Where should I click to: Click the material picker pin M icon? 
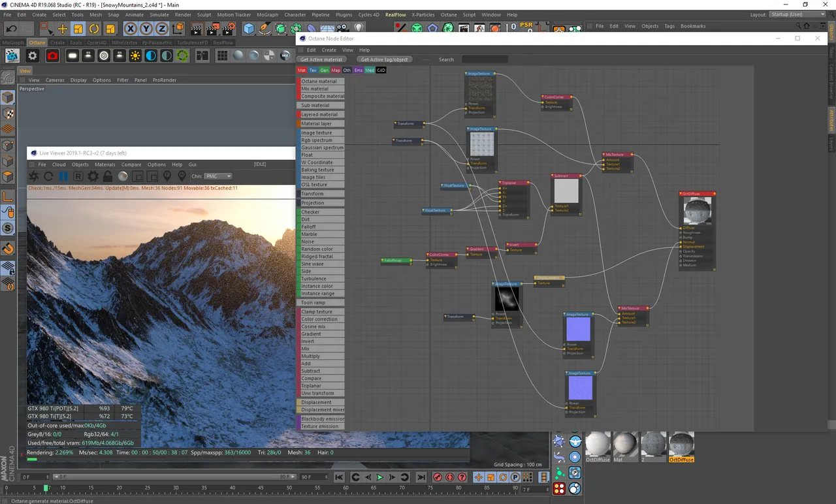point(182,176)
